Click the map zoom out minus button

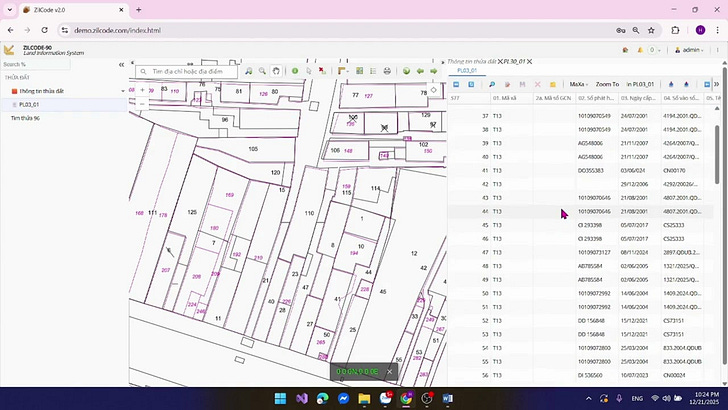pos(143,102)
